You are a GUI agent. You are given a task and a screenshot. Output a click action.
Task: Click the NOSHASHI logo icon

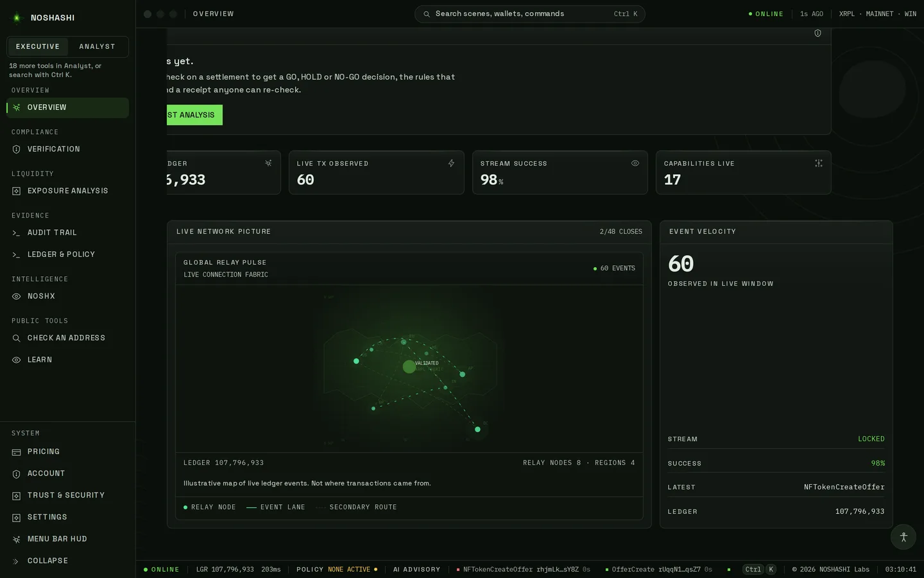coord(17,18)
